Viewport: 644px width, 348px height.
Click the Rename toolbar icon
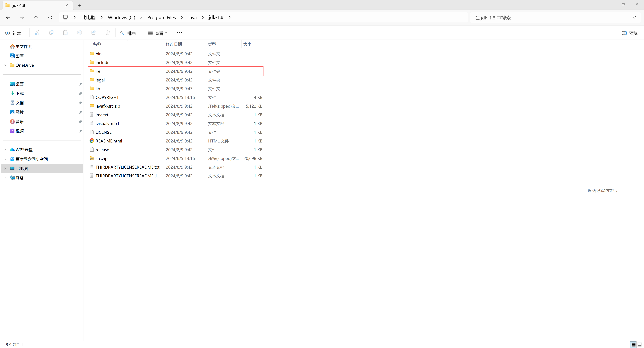(x=79, y=33)
